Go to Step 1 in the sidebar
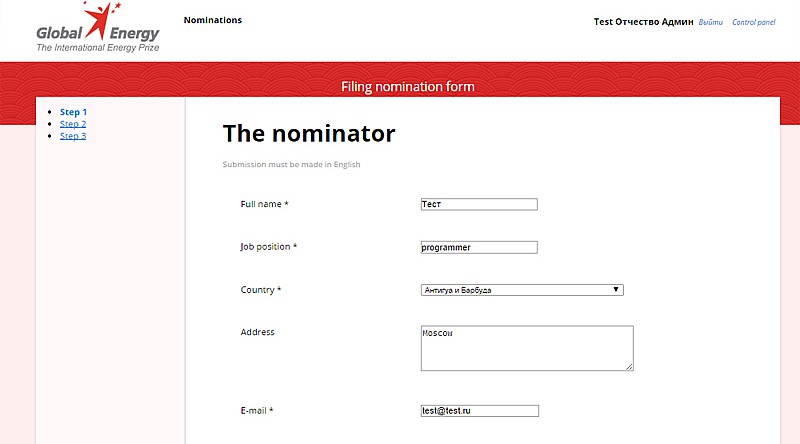 click(x=73, y=112)
